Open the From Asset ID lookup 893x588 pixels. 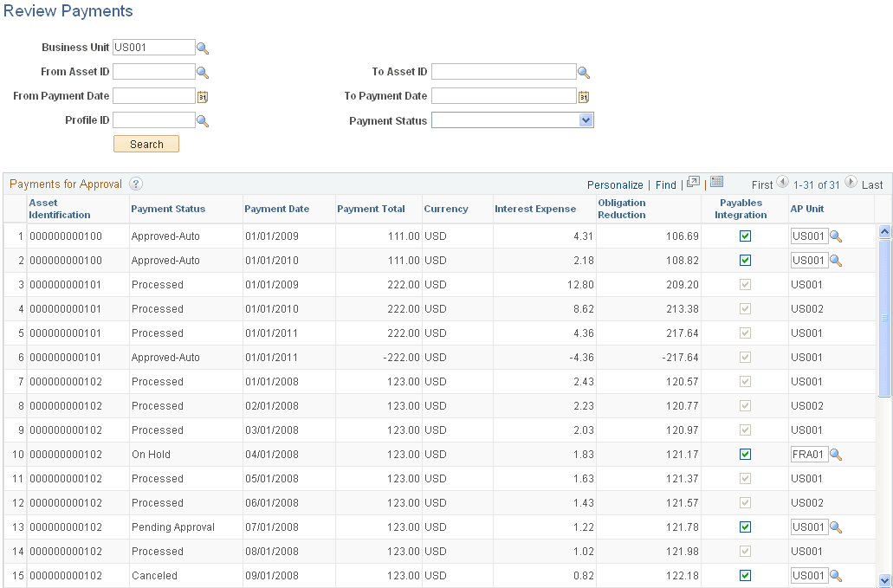[203, 72]
